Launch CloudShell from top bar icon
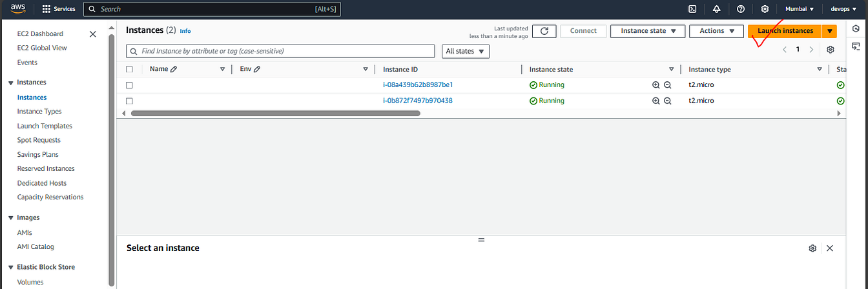Viewport: 868px width, 289px height. pyautogui.click(x=692, y=9)
